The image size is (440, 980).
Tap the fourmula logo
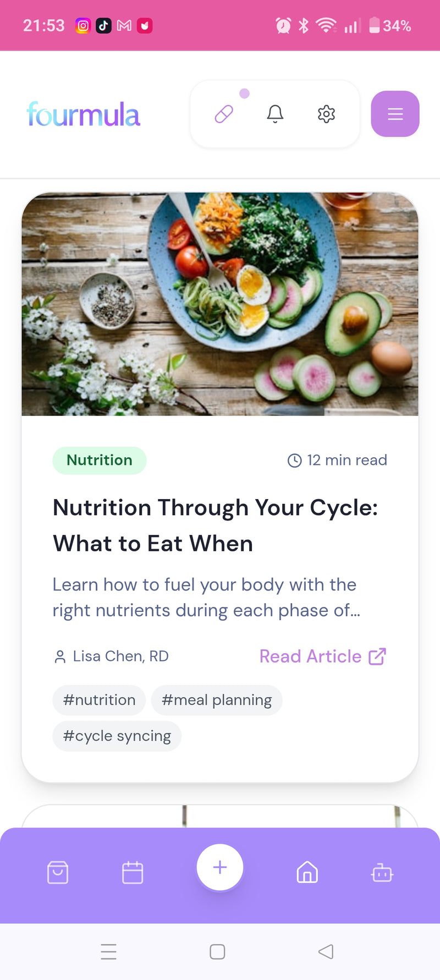(84, 114)
